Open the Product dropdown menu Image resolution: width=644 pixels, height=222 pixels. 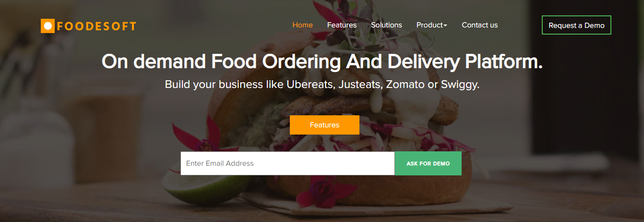[x=431, y=25]
